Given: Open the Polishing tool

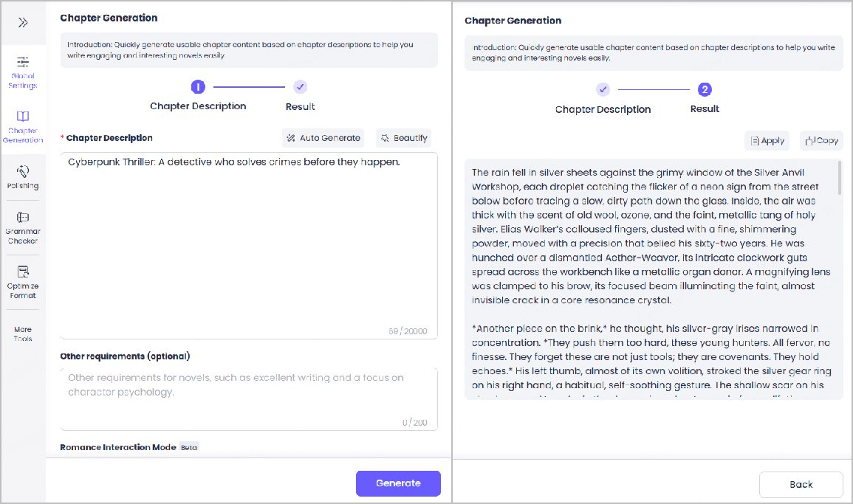Looking at the screenshot, I should point(23,176).
